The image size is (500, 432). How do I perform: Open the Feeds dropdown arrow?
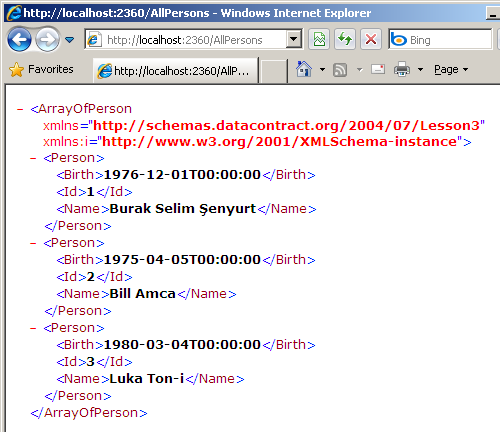tap(359, 70)
